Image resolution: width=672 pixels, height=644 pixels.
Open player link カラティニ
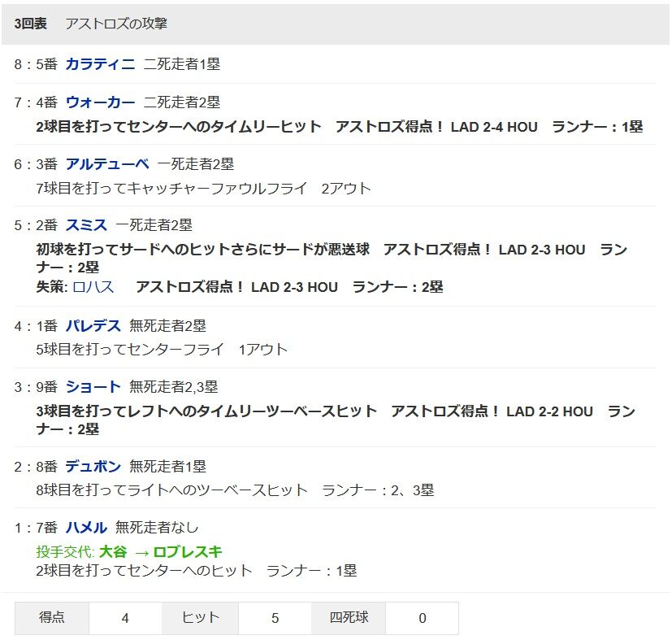tap(100, 64)
